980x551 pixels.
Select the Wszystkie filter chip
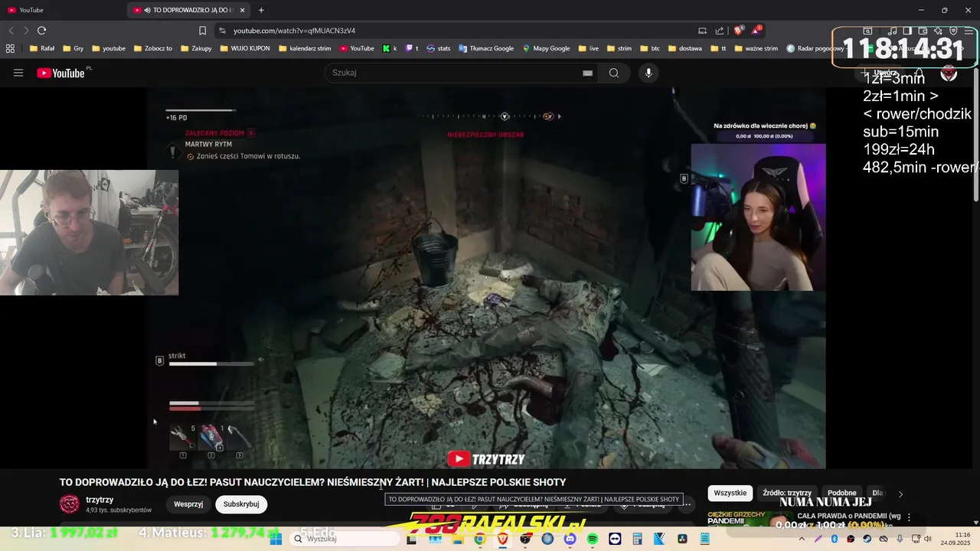click(x=730, y=494)
